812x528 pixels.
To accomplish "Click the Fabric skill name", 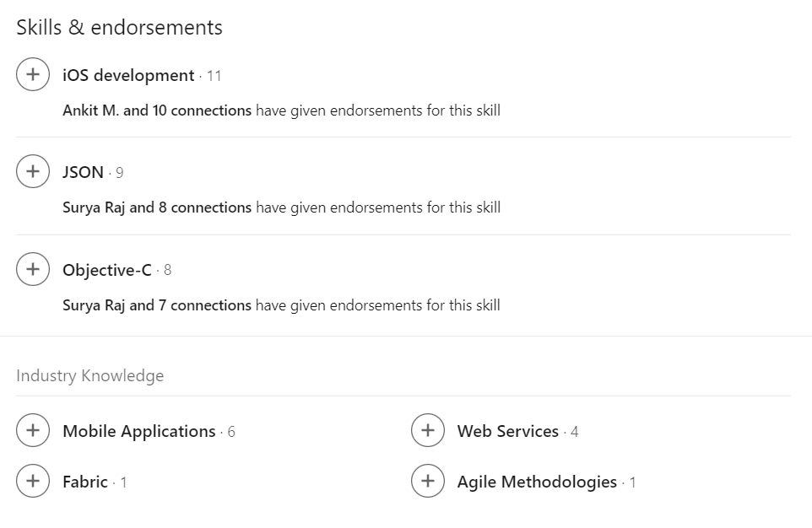I will (85, 482).
